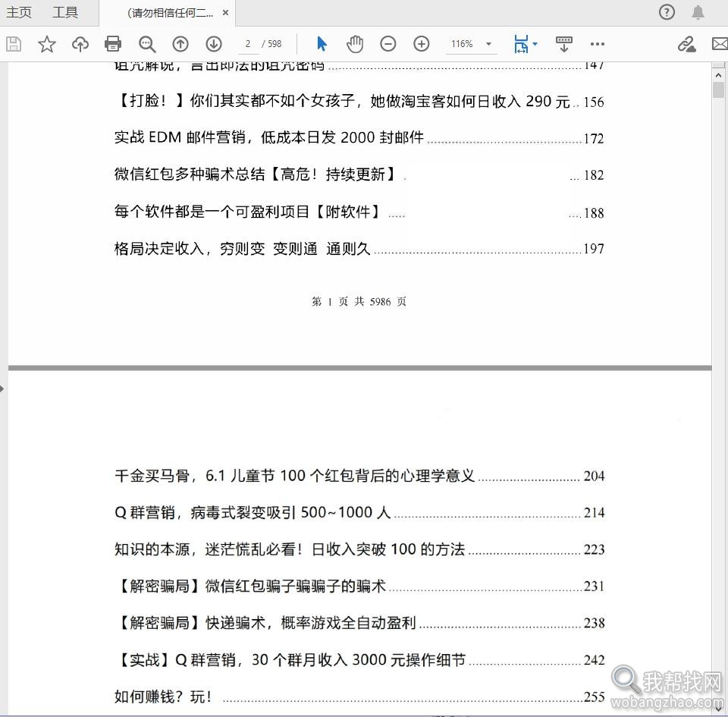Open the notifications bell
728x717 pixels.
click(x=698, y=12)
